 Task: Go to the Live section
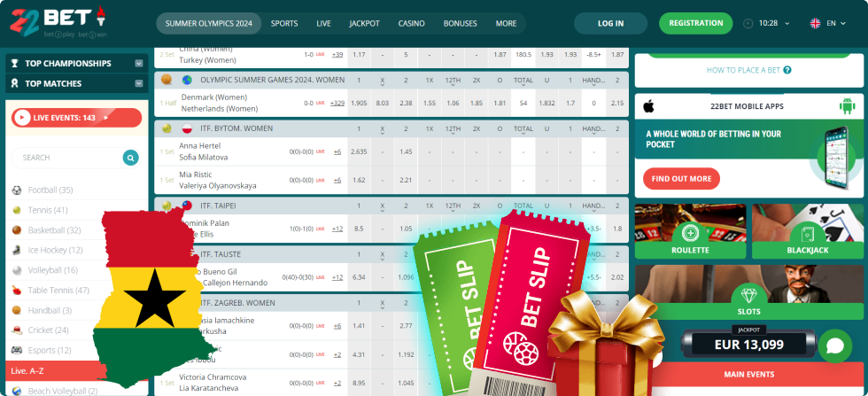pyautogui.click(x=324, y=23)
